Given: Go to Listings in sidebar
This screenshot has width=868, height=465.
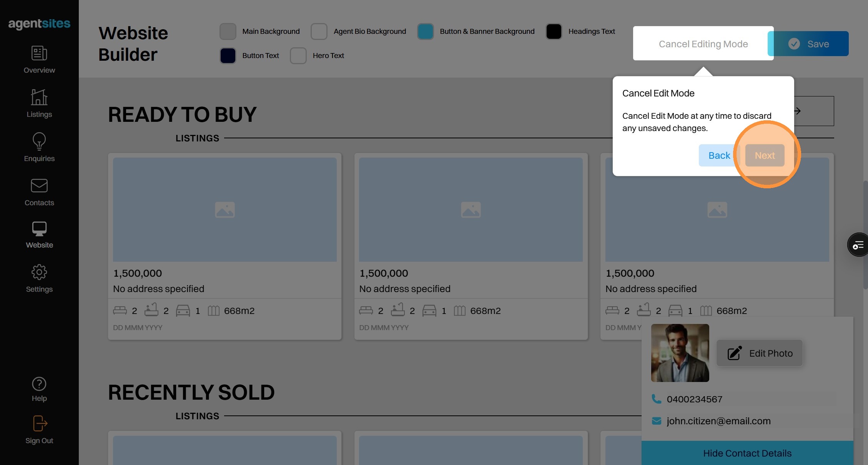Looking at the screenshot, I should point(39,98).
